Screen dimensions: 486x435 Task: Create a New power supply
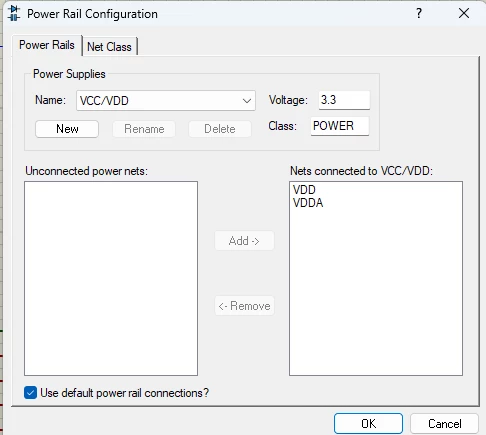pos(67,129)
